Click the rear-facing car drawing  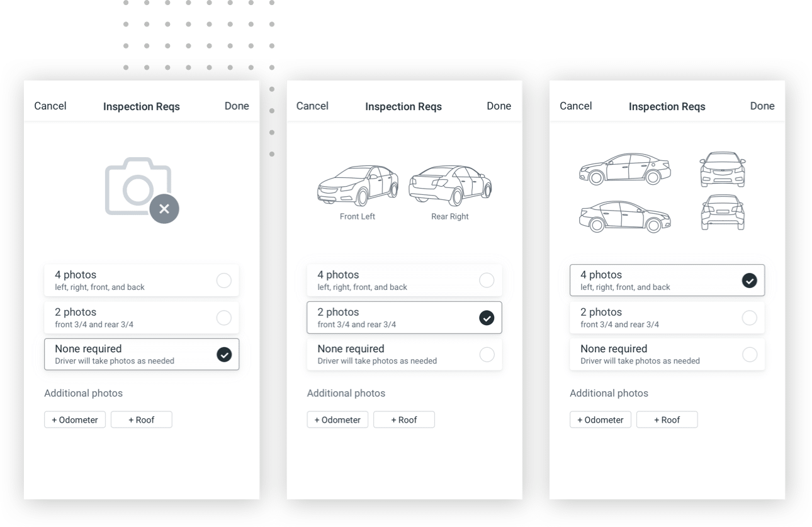[x=723, y=213]
